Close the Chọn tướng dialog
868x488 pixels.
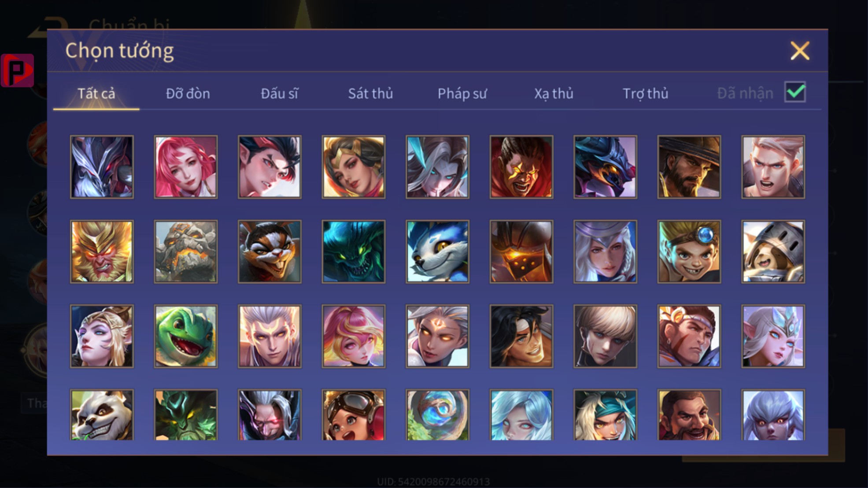pos(800,51)
